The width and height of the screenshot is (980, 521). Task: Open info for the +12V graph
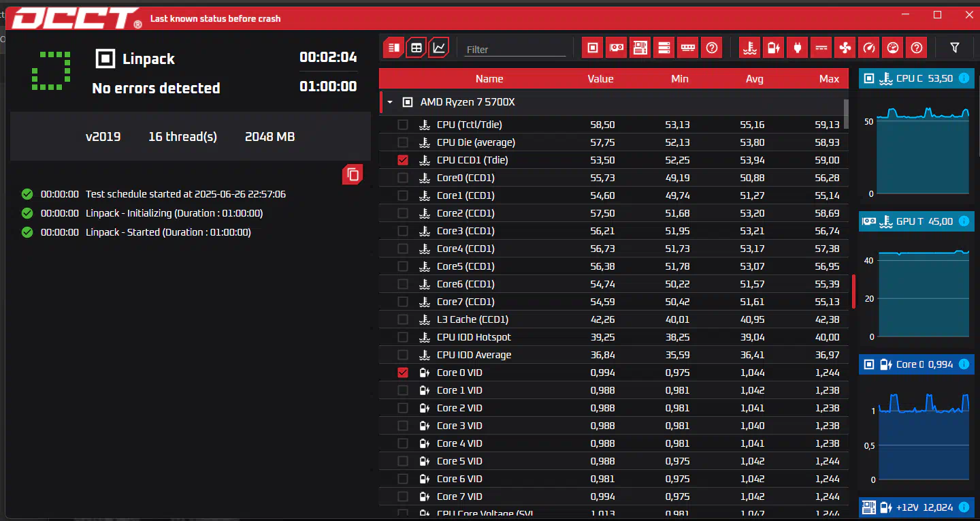click(964, 507)
